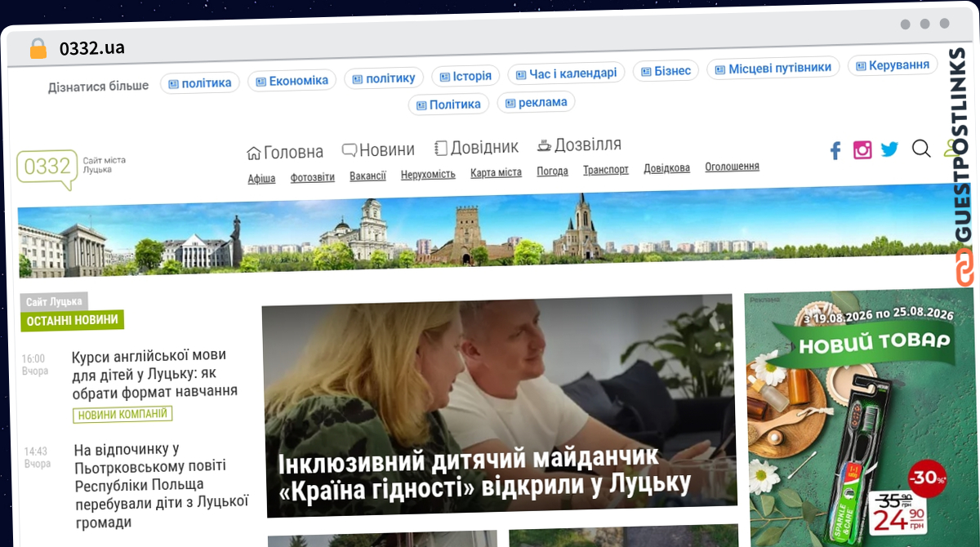Open the Головна home menu
Screen dimensions: 980x547
(285, 152)
